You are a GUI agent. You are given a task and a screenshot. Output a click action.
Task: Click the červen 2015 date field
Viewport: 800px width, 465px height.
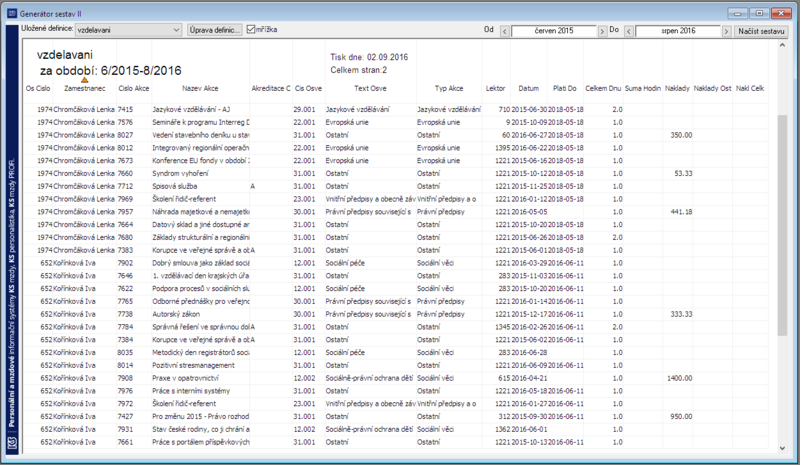tap(554, 31)
